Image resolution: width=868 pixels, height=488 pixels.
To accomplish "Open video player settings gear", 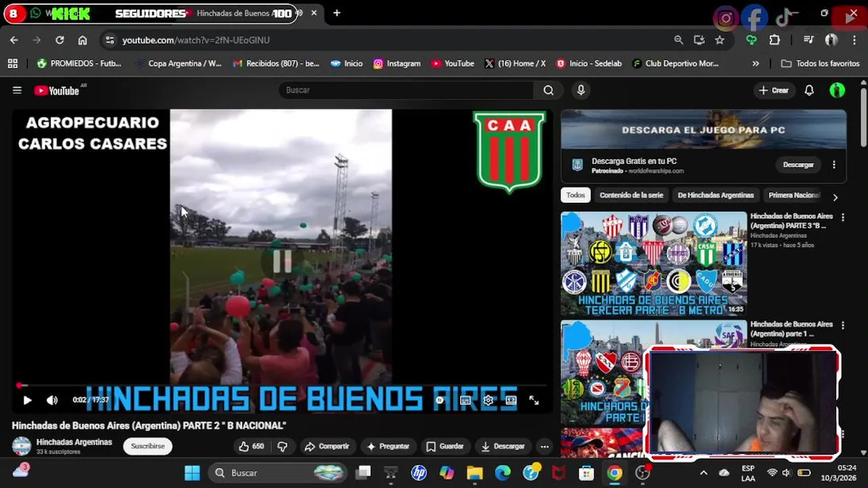I will coord(488,400).
